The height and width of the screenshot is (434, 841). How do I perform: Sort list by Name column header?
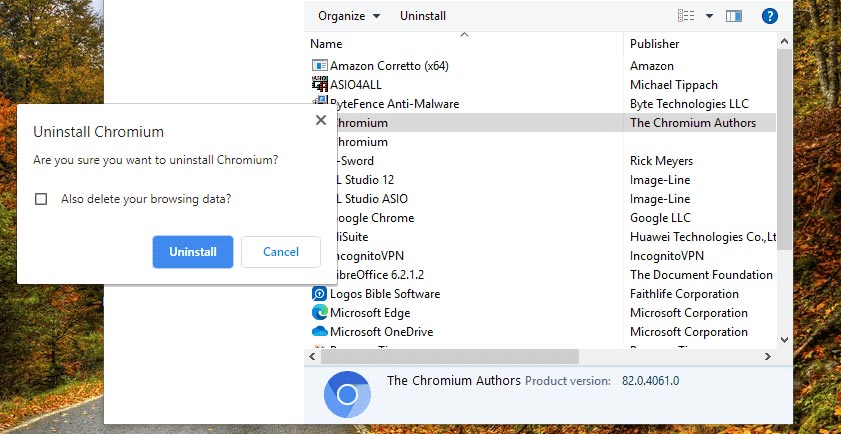click(x=326, y=44)
